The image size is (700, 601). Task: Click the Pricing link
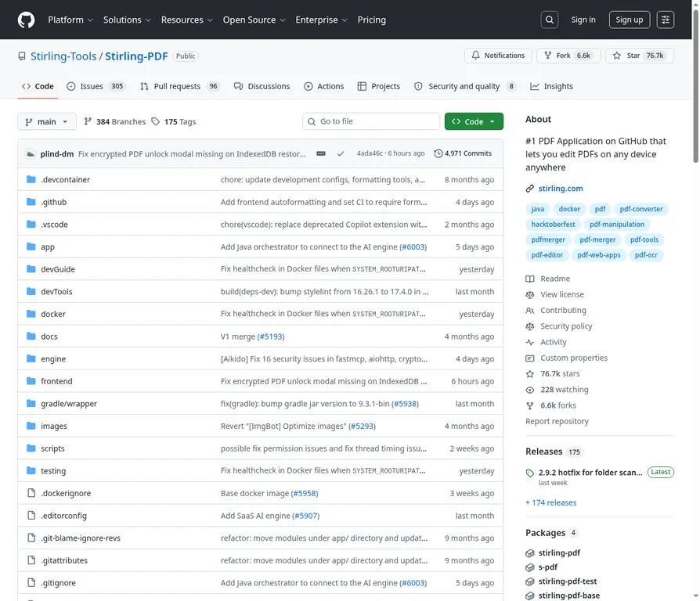371,20
